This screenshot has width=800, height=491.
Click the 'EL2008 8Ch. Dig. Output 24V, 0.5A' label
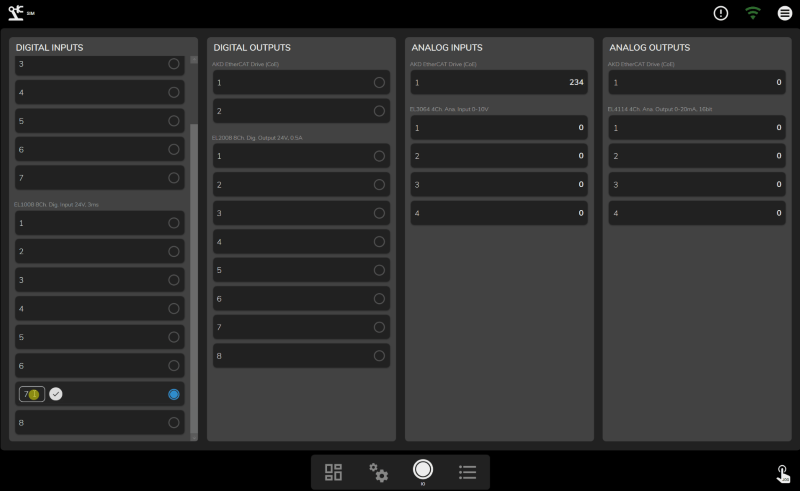pos(257,138)
